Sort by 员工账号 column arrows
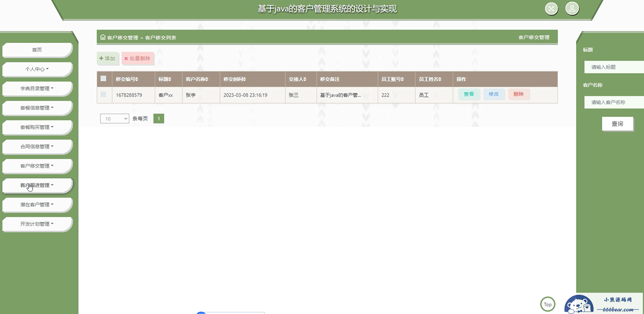This screenshot has width=644, height=314. point(402,79)
